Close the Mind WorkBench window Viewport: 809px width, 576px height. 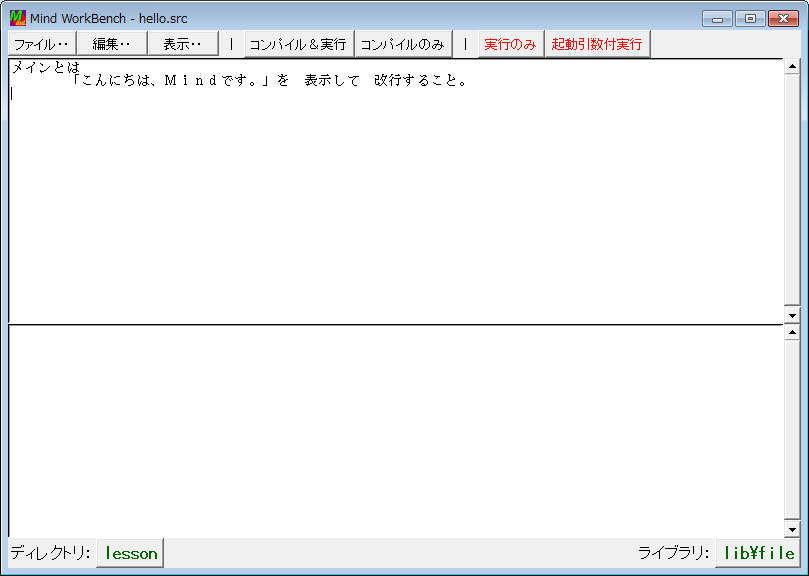(783, 19)
